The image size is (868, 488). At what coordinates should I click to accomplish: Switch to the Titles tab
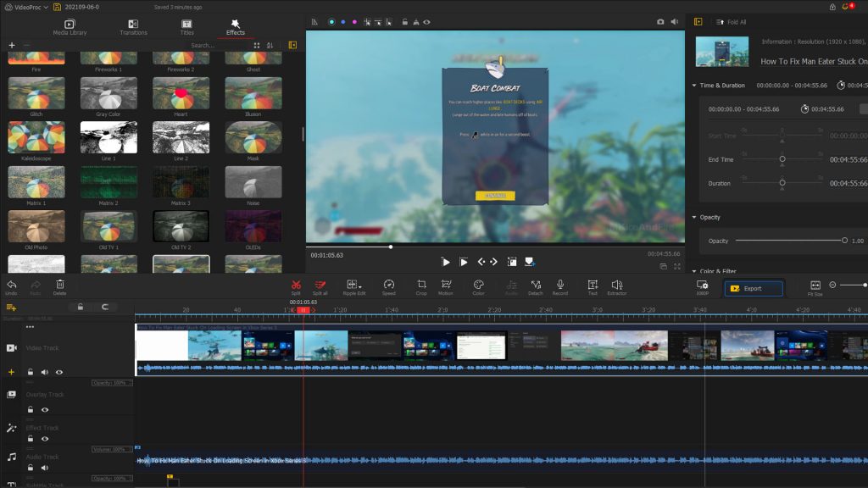(x=186, y=27)
